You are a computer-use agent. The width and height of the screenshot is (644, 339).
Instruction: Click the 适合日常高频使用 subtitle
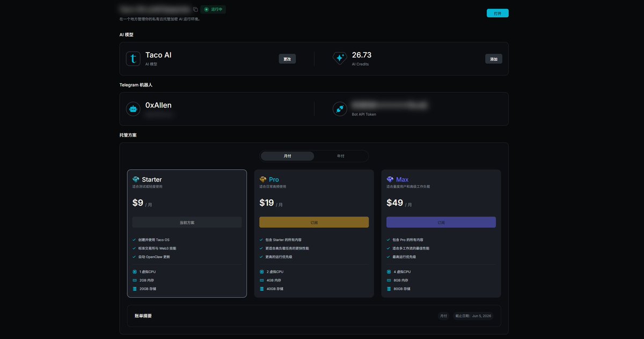273,186
